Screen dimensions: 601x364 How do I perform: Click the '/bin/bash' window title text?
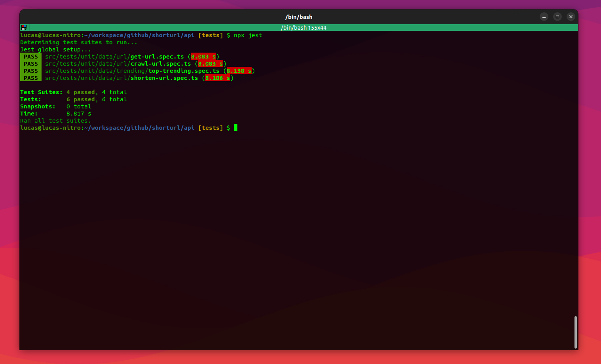pos(299,17)
